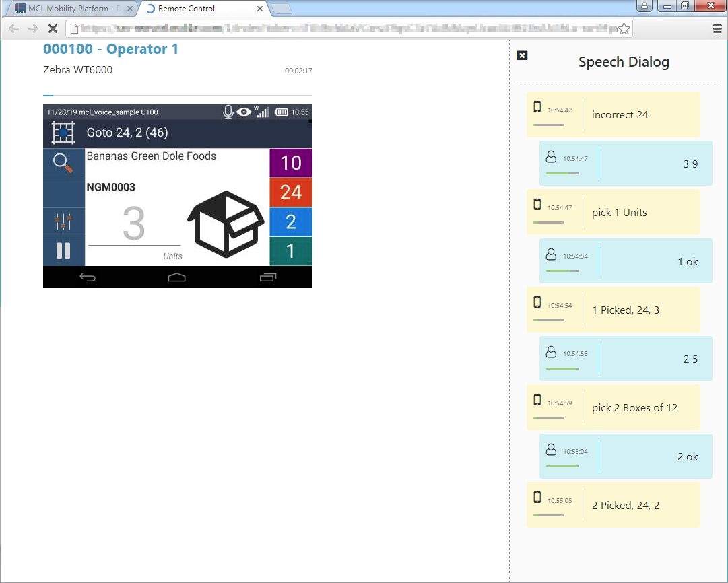728x583 pixels.
Task: Open recent apps via the Android nav icon
Action: coord(267,276)
